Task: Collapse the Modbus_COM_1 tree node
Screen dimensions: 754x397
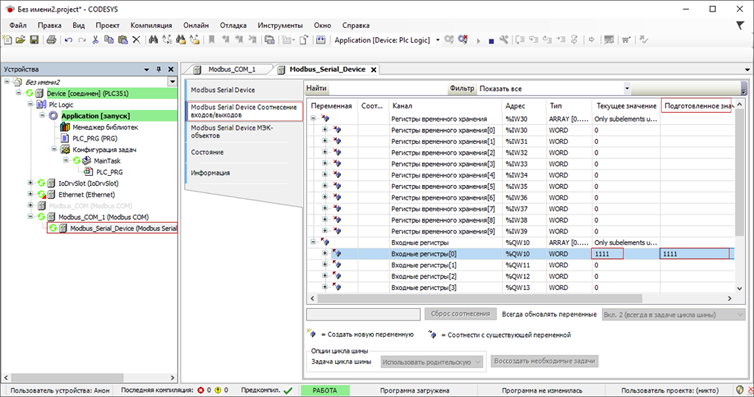Action: tap(30, 217)
